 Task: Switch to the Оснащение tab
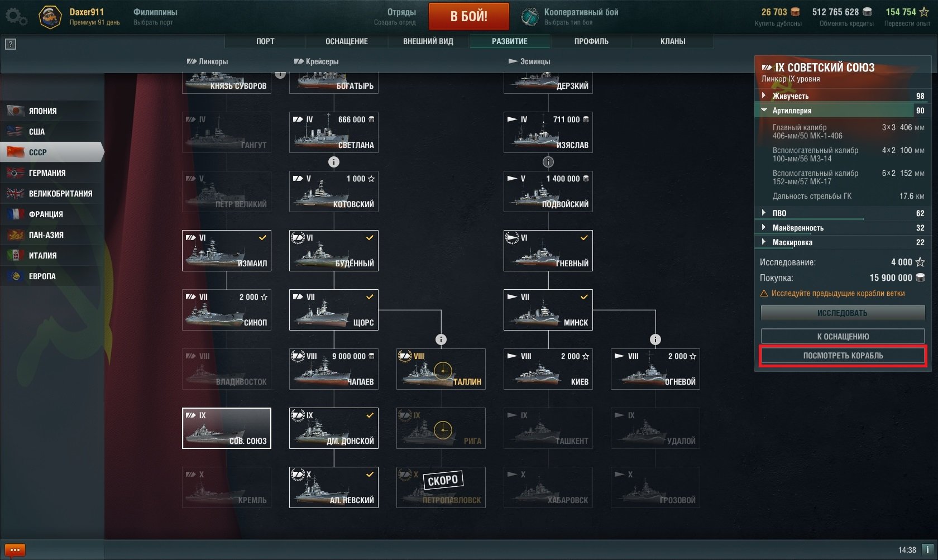347,41
